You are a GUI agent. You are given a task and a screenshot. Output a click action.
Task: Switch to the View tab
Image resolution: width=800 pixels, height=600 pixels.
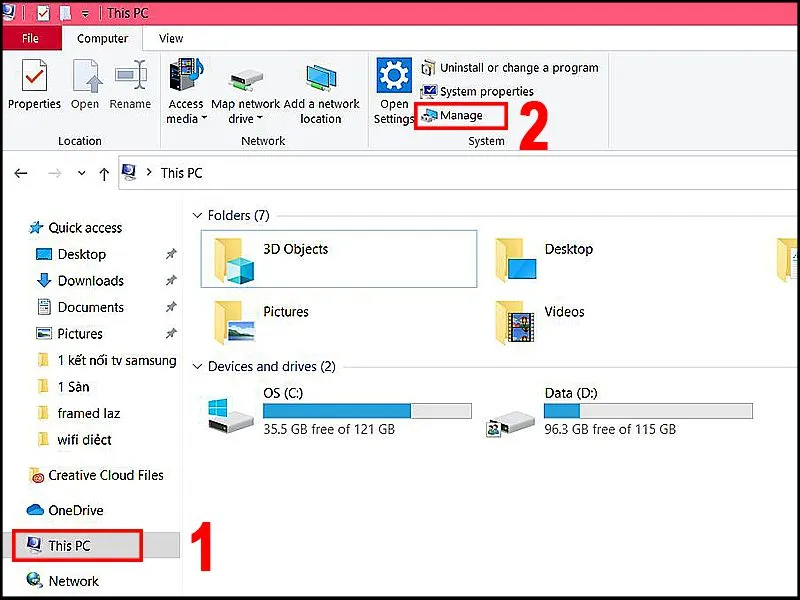point(170,38)
